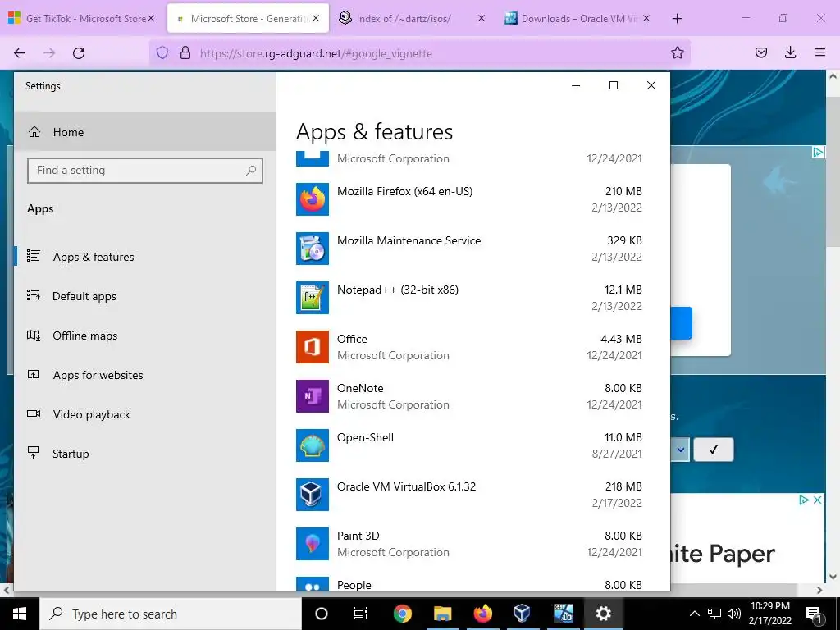Click the Notepad++ app icon
The height and width of the screenshot is (630, 840).
(x=313, y=298)
